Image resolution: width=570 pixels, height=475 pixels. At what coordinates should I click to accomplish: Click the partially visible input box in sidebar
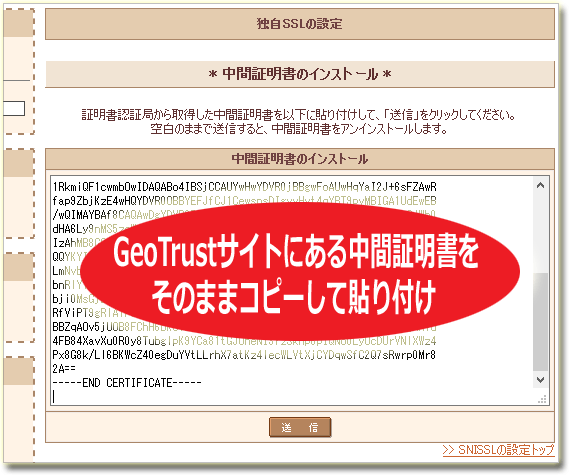(x=14, y=108)
